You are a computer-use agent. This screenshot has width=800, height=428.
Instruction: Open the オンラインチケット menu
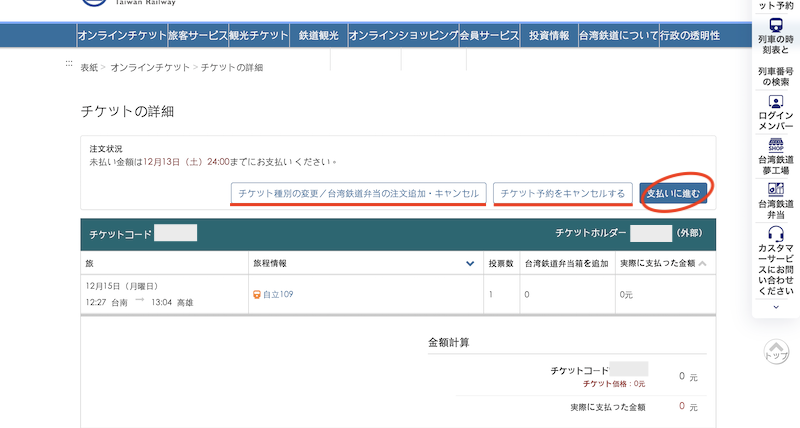point(122,36)
